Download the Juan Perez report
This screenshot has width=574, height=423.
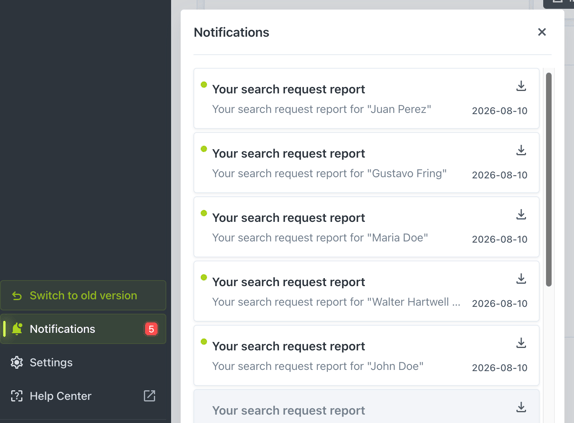click(x=521, y=86)
